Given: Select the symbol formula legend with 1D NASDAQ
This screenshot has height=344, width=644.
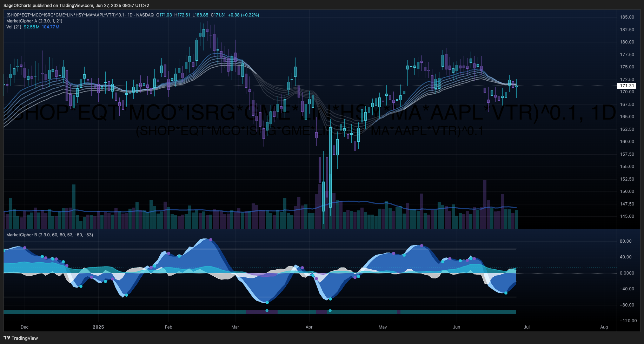Looking at the screenshot, I should (x=80, y=15).
